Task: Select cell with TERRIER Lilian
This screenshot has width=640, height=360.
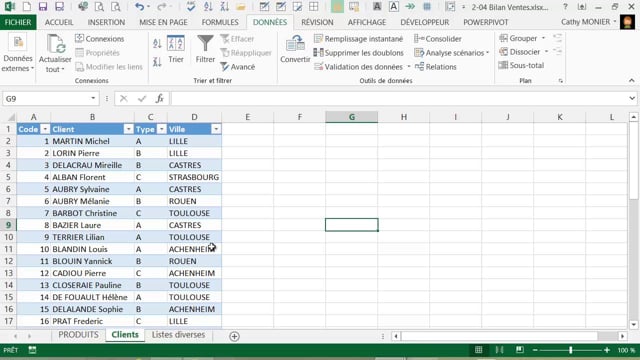Action: 92,237
